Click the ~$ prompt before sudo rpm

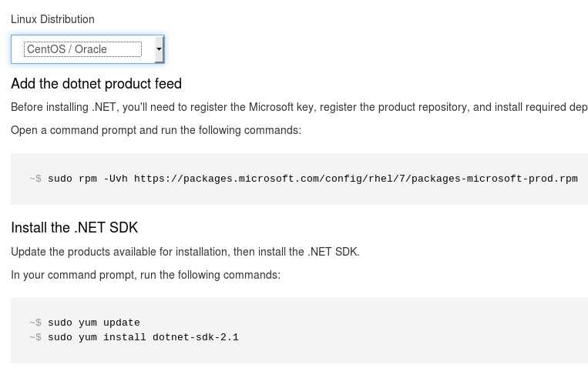35,179
